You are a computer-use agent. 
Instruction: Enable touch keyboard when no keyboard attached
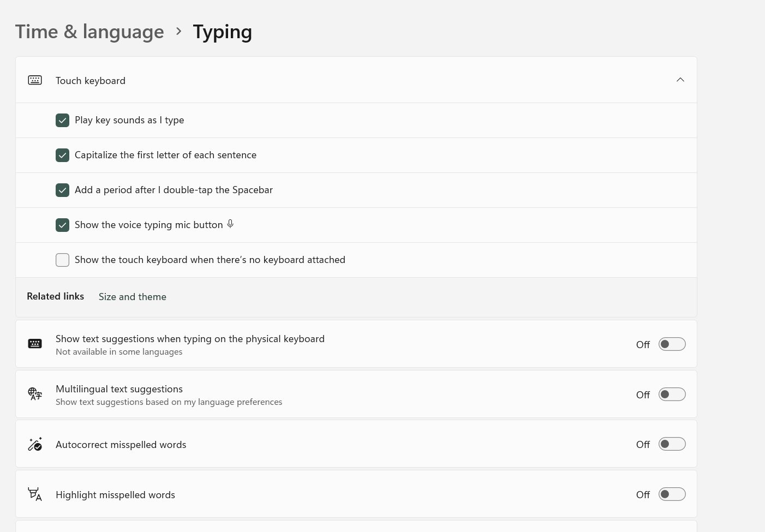point(63,260)
